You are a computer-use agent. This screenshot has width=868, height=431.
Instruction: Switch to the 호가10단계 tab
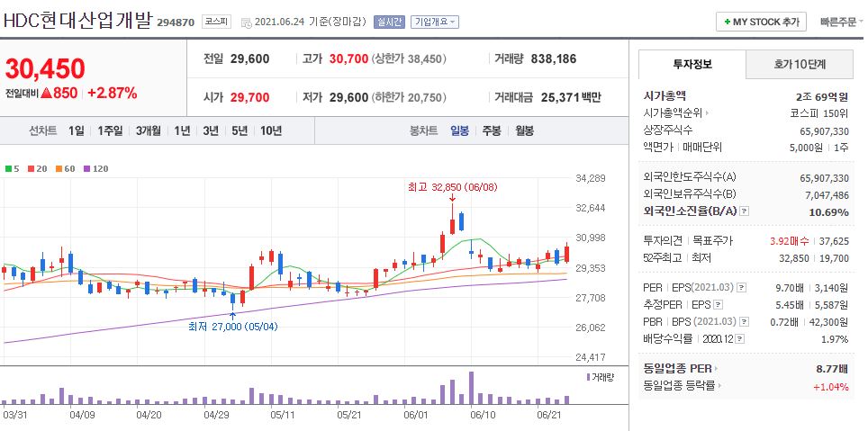click(800, 64)
